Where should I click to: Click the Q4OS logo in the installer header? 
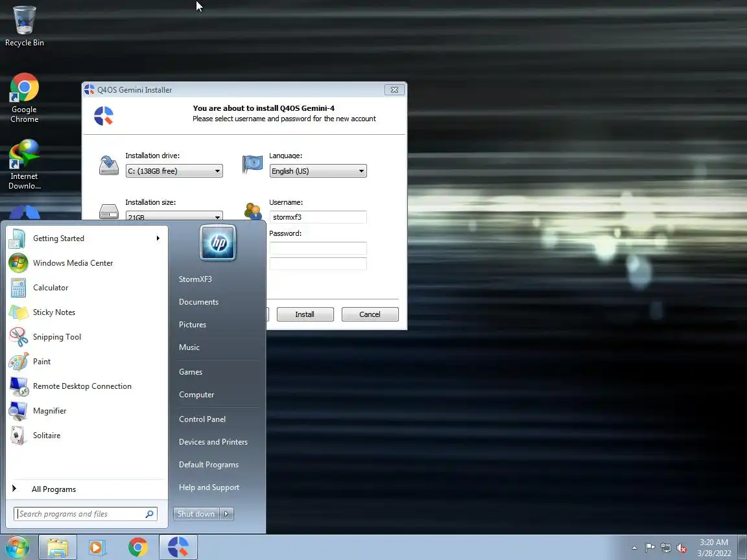coord(103,116)
